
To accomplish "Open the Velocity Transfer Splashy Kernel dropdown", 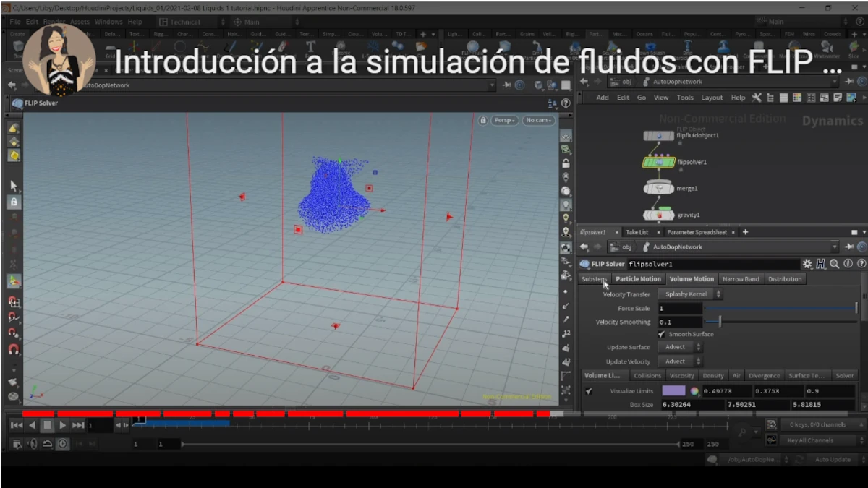I will 690,294.
